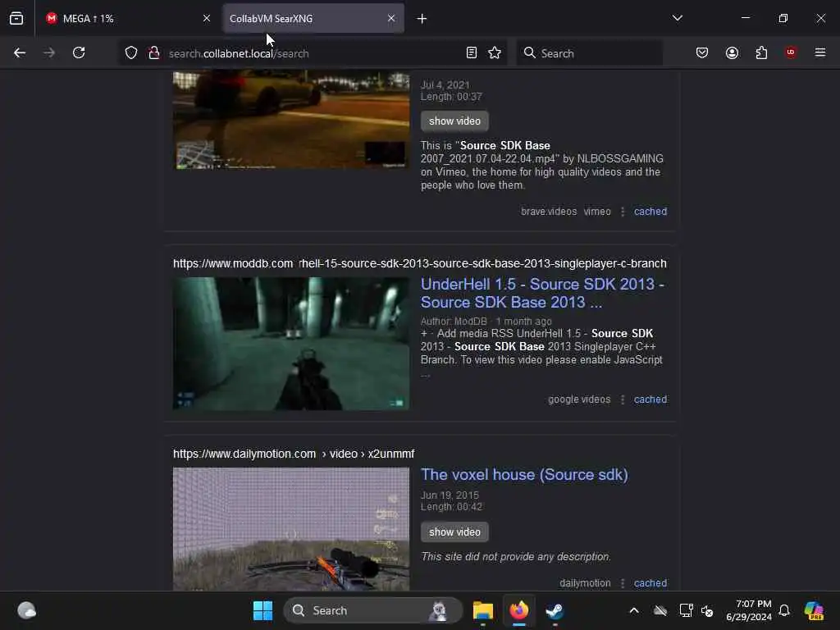
Task: Open the weather widget on taskbar
Action: click(x=26, y=610)
